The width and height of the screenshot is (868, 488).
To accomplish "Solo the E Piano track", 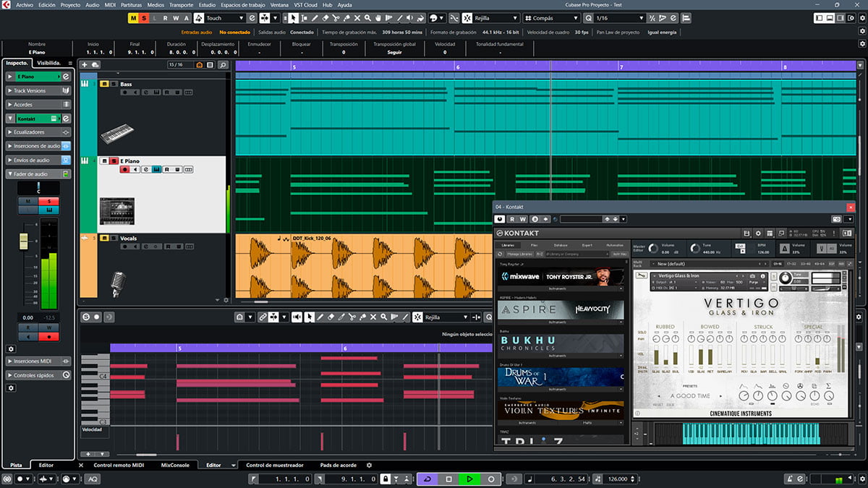I will (x=114, y=160).
